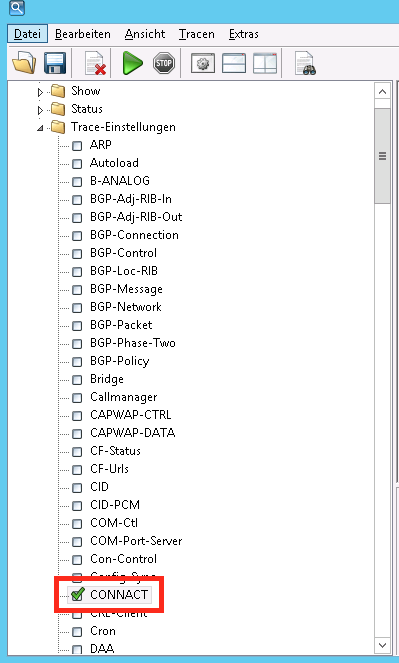
Task: Click the tree vertical scrollbar thumb
Action: coord(383,156)
